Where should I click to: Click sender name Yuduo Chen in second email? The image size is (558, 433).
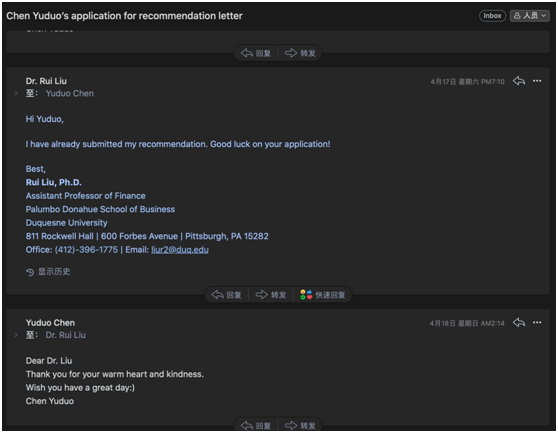[50, 323]
